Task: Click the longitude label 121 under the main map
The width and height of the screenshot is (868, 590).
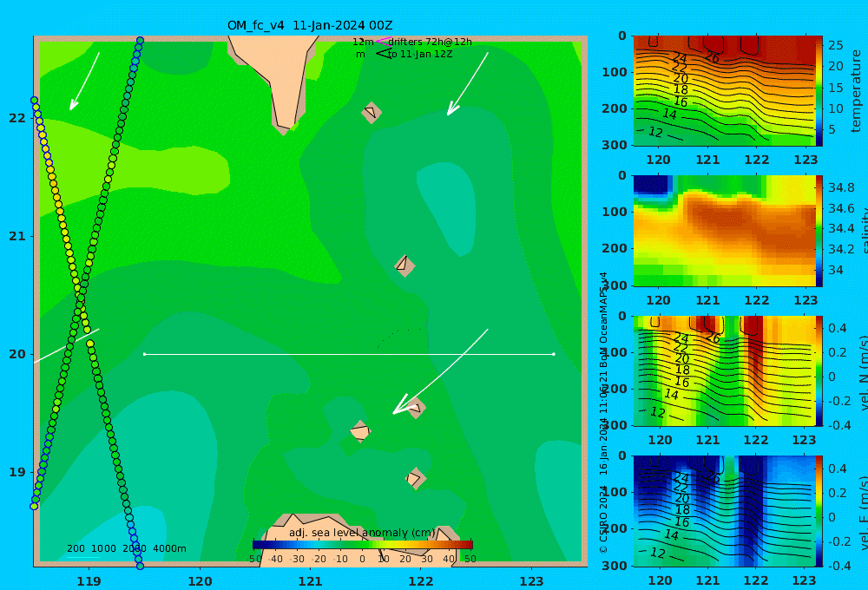Action: (310, 581)
